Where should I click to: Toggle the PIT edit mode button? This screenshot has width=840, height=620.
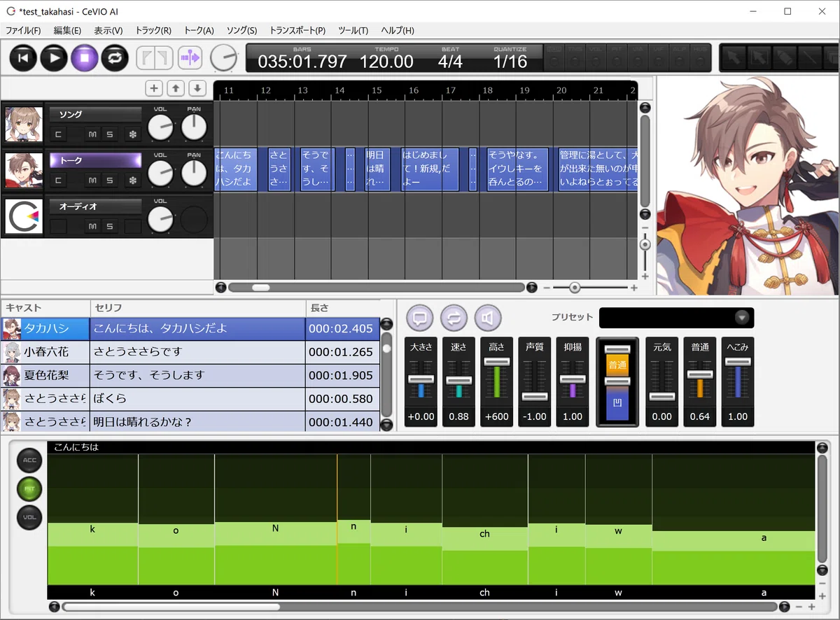tap(29, 488)
